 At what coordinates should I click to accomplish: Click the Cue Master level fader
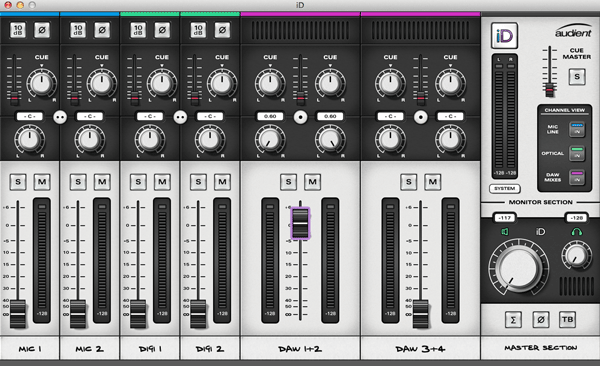(x=550, y=90)
